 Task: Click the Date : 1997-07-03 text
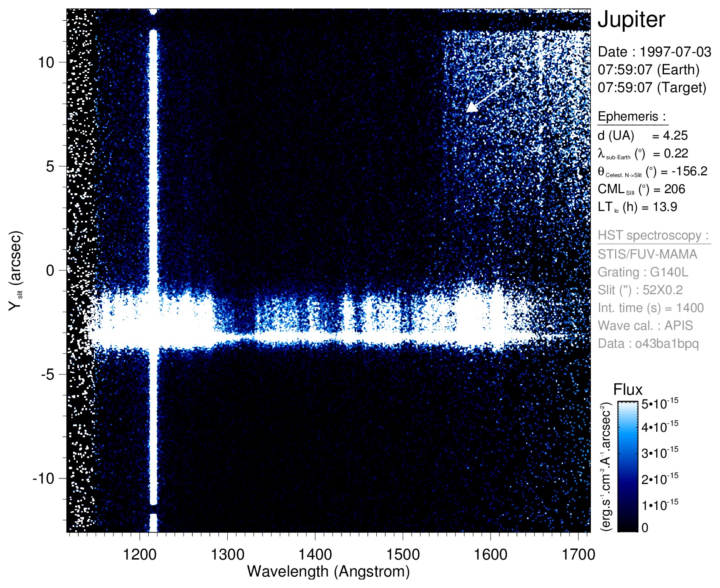(x=654, y=52)
